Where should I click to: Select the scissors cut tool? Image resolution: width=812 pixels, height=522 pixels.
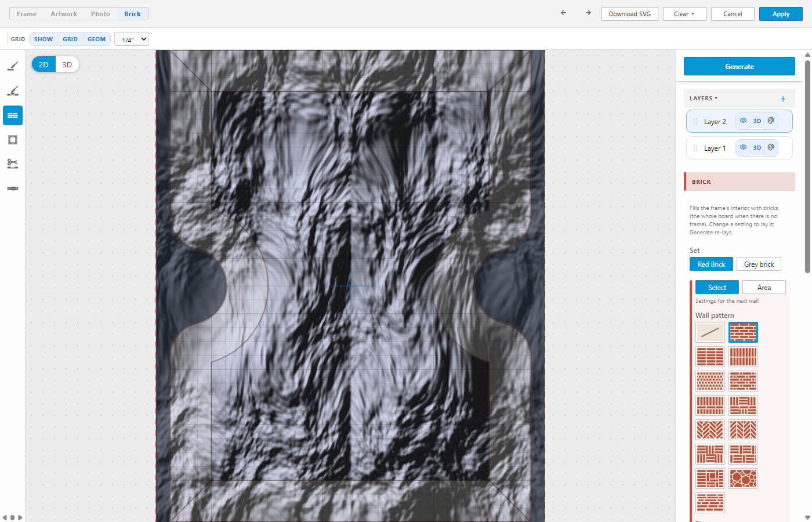click(x=13, y=164)
